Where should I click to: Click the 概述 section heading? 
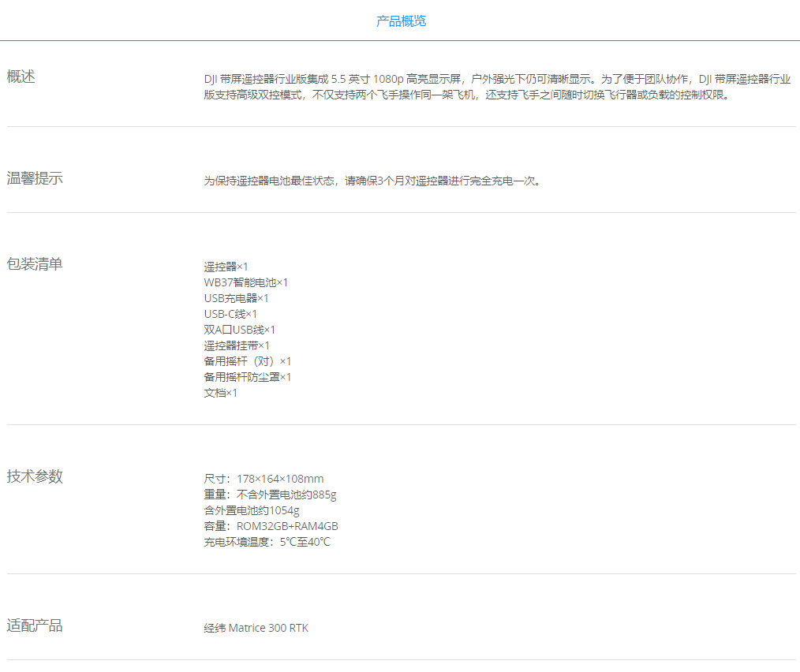21,77
